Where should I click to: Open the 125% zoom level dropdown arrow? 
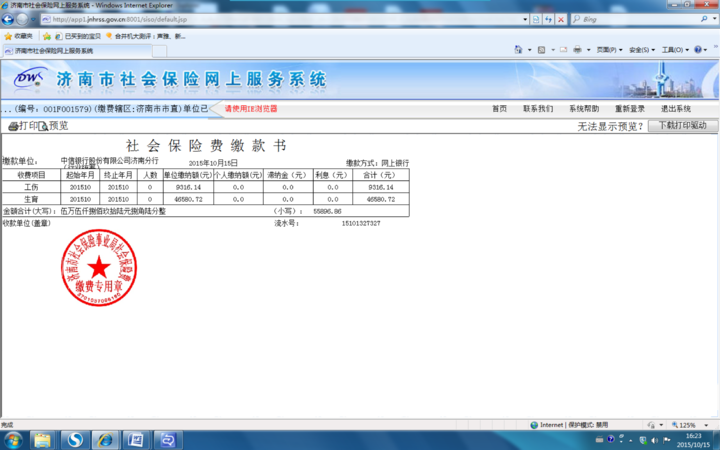coord(706,425)
